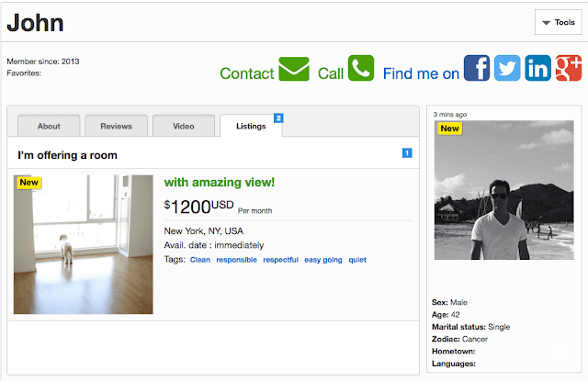Image resolution: width=588 pixels, height=381 pixels.
Task: Click the "quiet" tag link
Action: [x=357, y=260]
